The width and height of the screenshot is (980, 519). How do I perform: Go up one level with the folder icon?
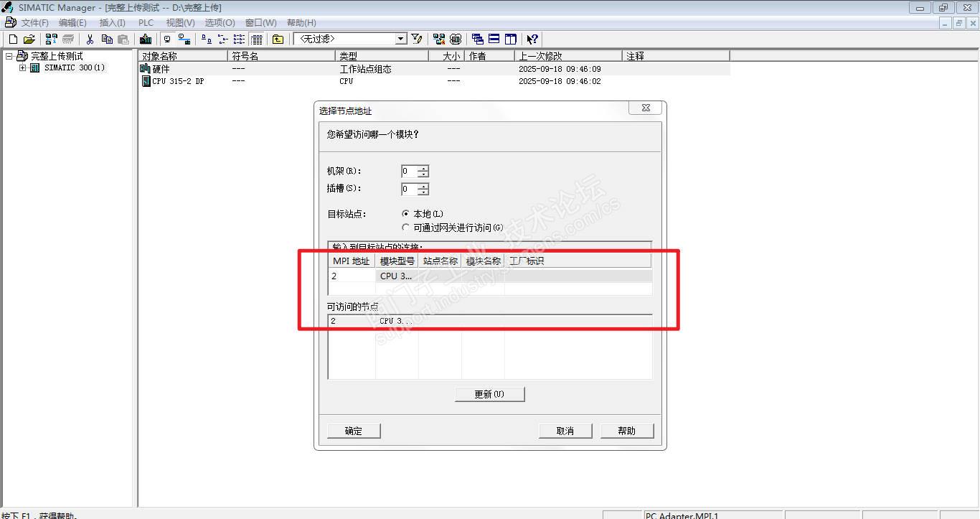tap(278, 39)
